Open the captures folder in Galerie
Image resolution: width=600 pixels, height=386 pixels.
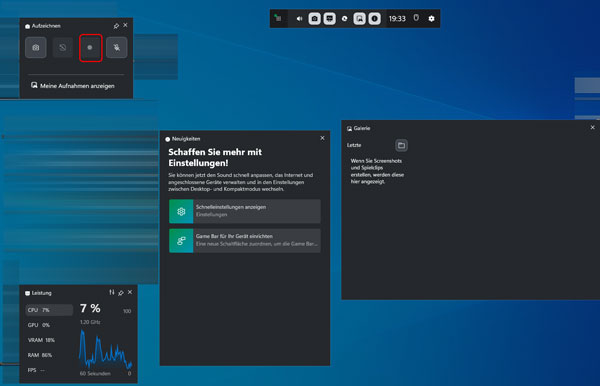(x=401, y=145)
